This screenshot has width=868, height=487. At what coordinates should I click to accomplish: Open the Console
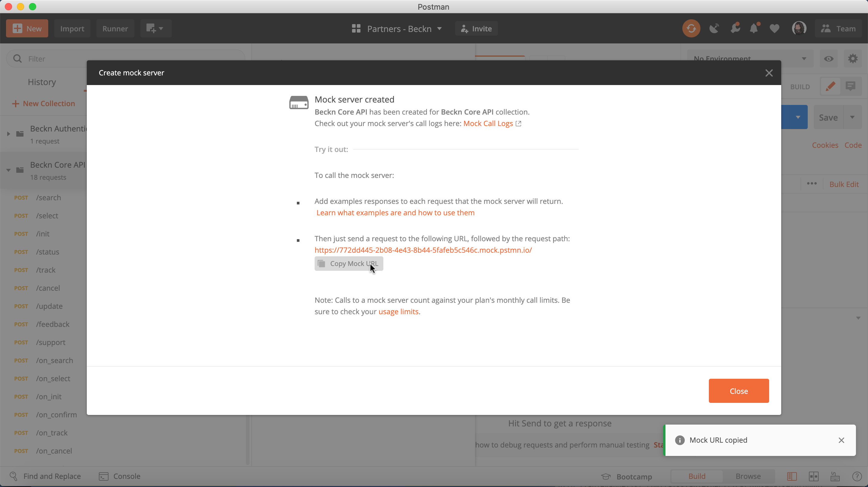(x=120, y=476)
